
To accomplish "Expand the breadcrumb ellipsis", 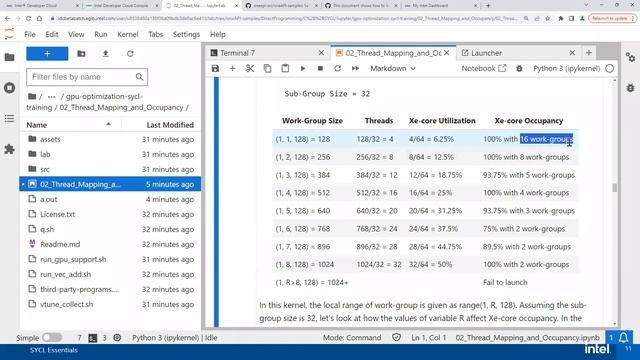I will point(51,97).
